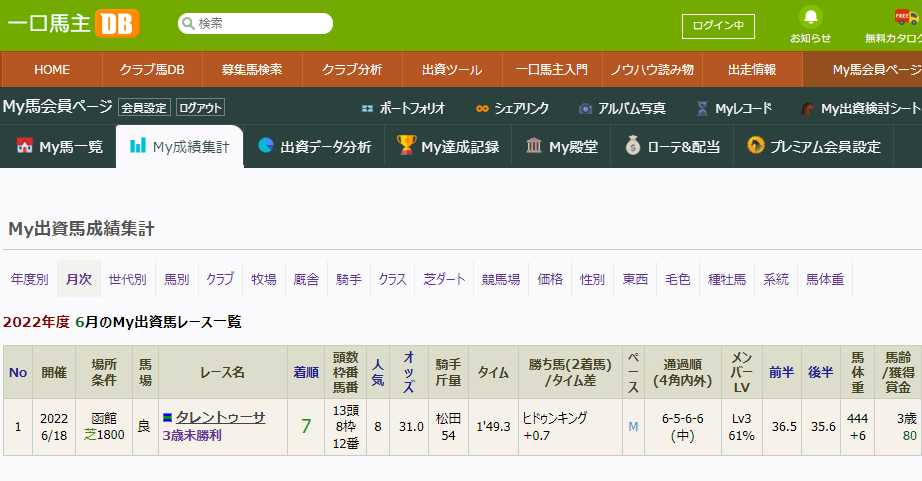
Task: Select 芝ダート aggregation tab
Action: 444,279
